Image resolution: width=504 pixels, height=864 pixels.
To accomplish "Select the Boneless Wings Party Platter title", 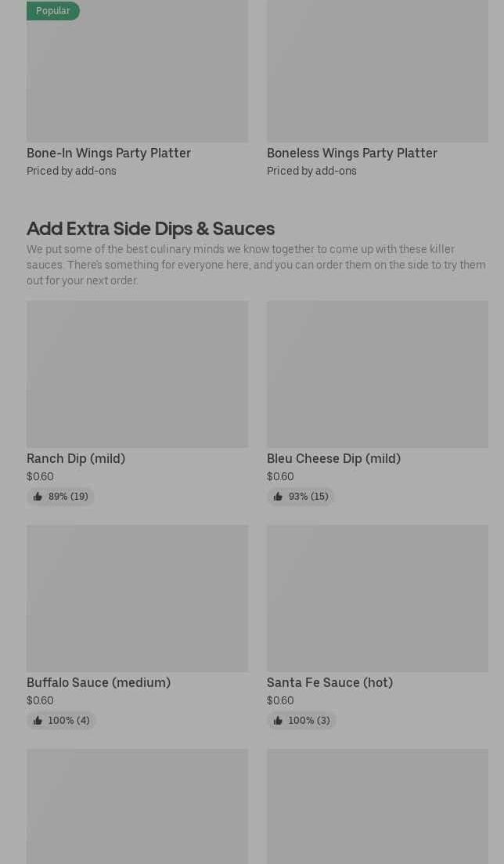I will 352,154.
